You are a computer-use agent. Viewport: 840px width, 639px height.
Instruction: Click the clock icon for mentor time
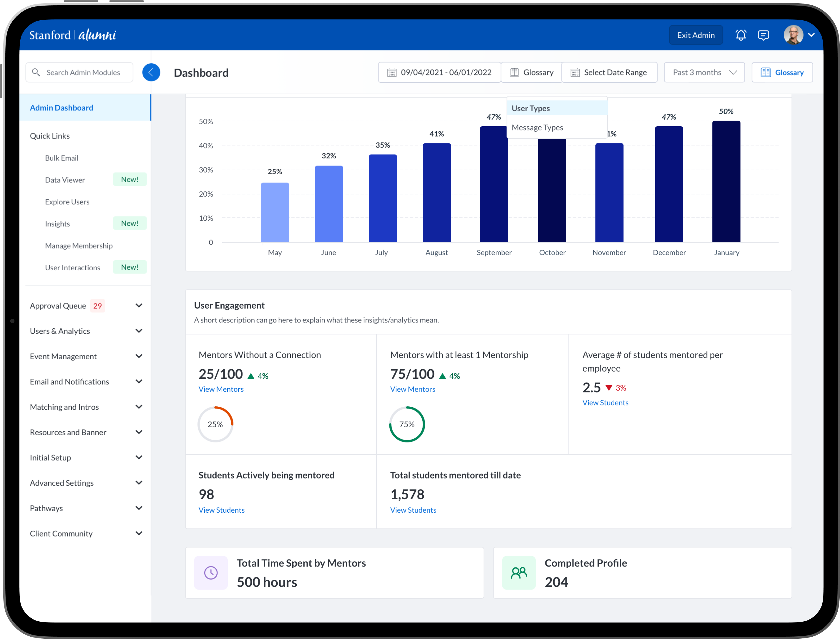click(x=211, y=572)
